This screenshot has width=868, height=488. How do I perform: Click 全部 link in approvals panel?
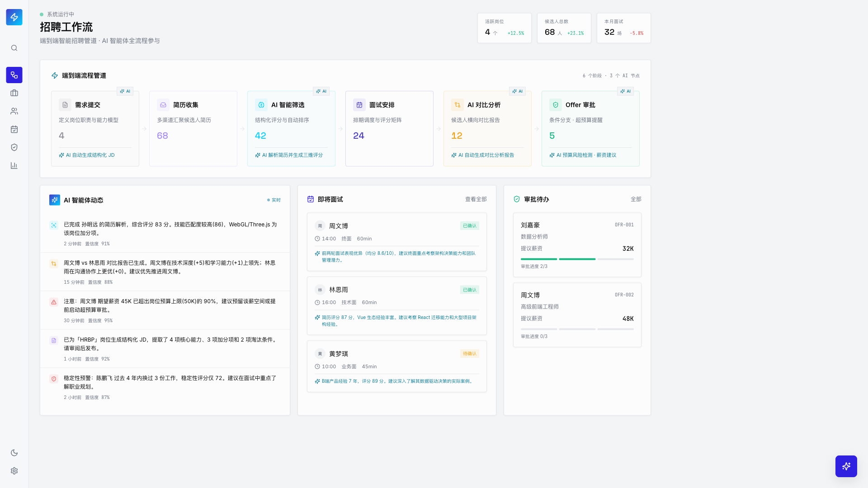click(636, 199)
